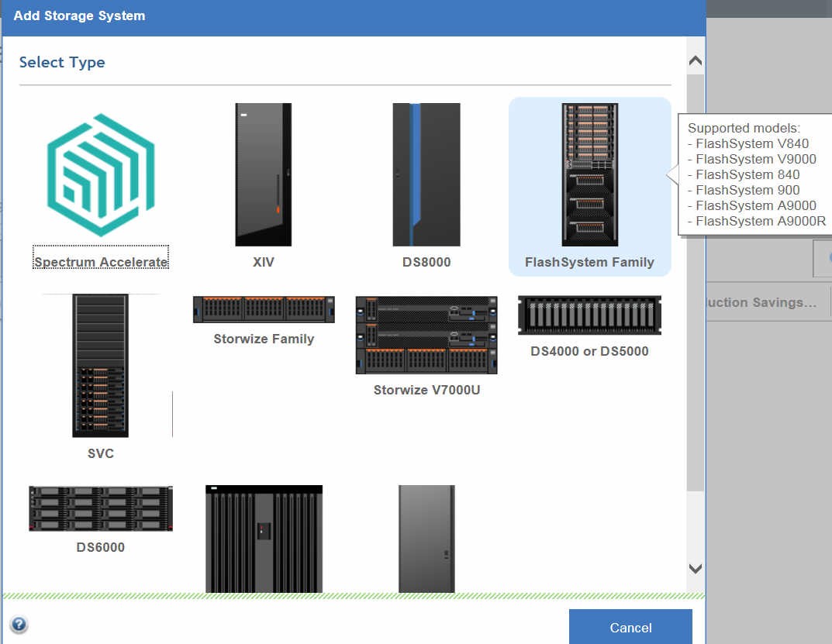
Task: Click the scrollbar up arrow
Action: click(695, 60)
